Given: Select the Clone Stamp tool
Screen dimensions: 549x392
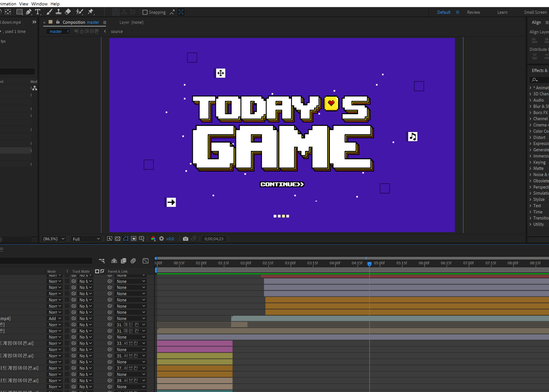Looking at the screenshot, I should (58, 12).
